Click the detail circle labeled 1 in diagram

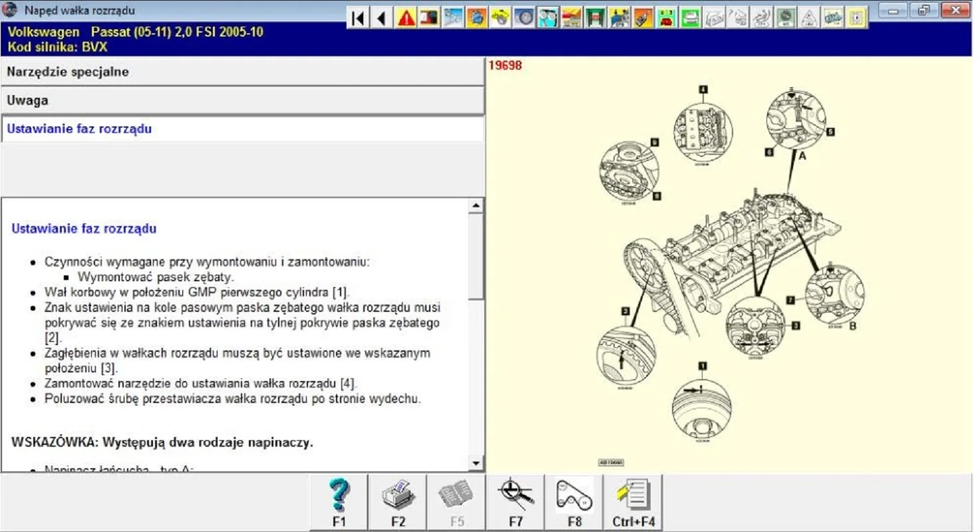(x=701, y=405)
